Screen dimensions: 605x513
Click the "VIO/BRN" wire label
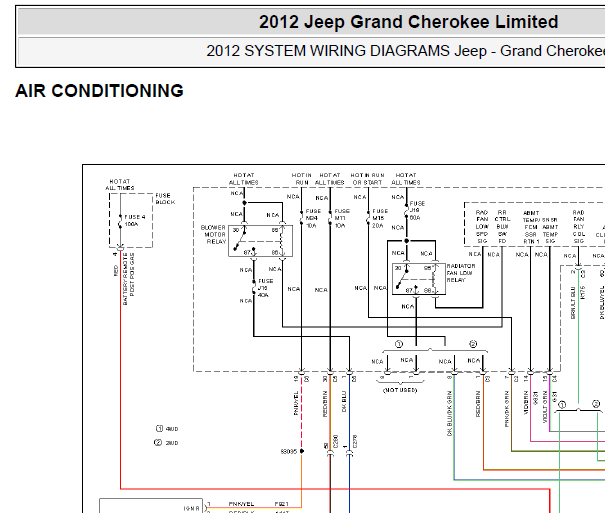click(526, 403)
